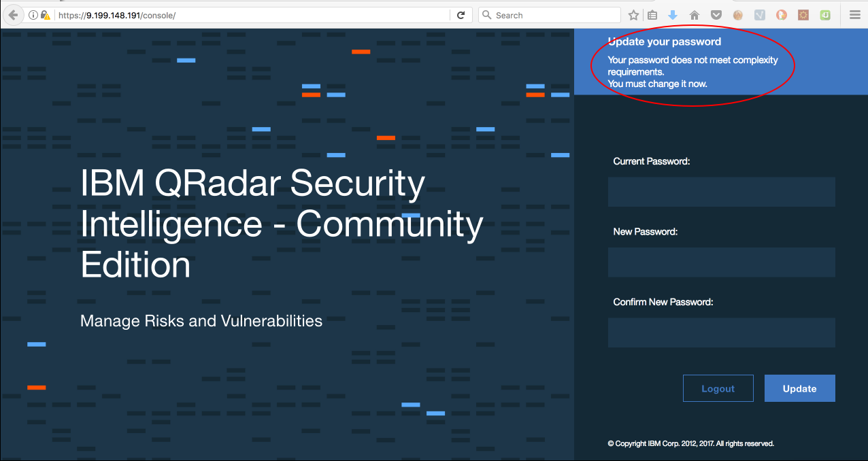
Task: Save the page to Pocket
Action: [x=716, y=14]
